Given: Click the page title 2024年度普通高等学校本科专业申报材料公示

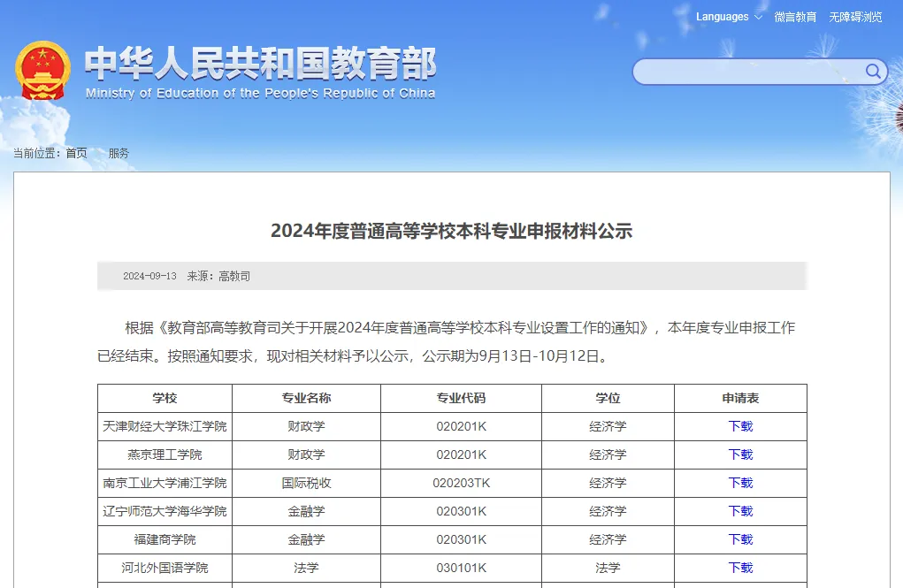Looking at the screenshot, I should pyautogui.click(x=451, y=231).
